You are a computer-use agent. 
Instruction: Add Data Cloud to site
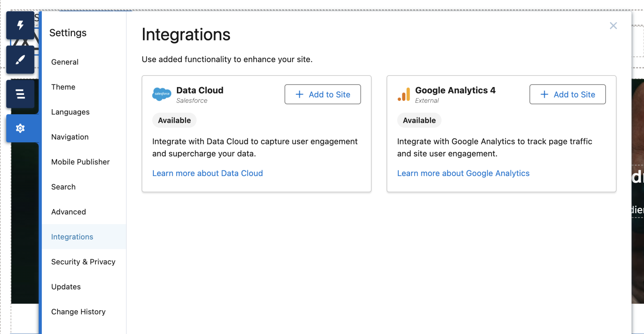(x=323, y=95)
